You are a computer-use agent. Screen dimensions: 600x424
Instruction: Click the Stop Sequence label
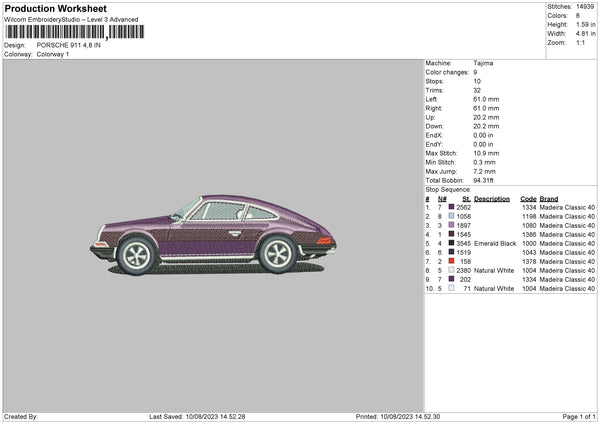(x=447, y=188)
